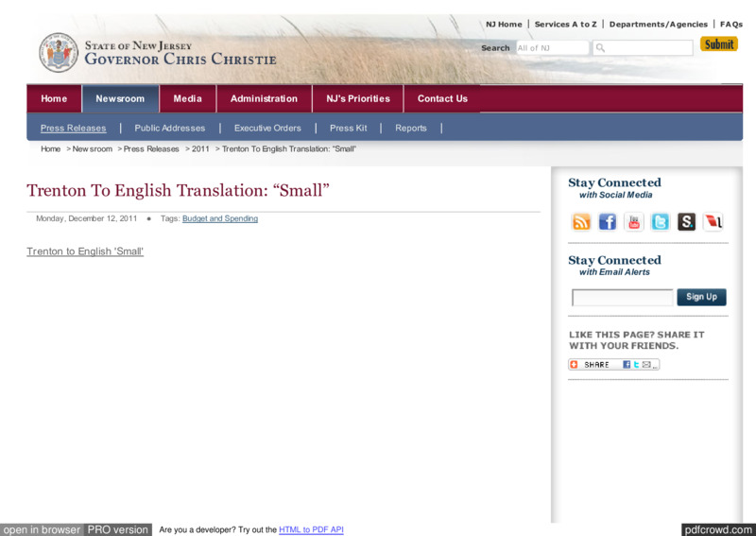Select the Newsroom nav tab
Screen dimensions: 756x536
[120, 98]
